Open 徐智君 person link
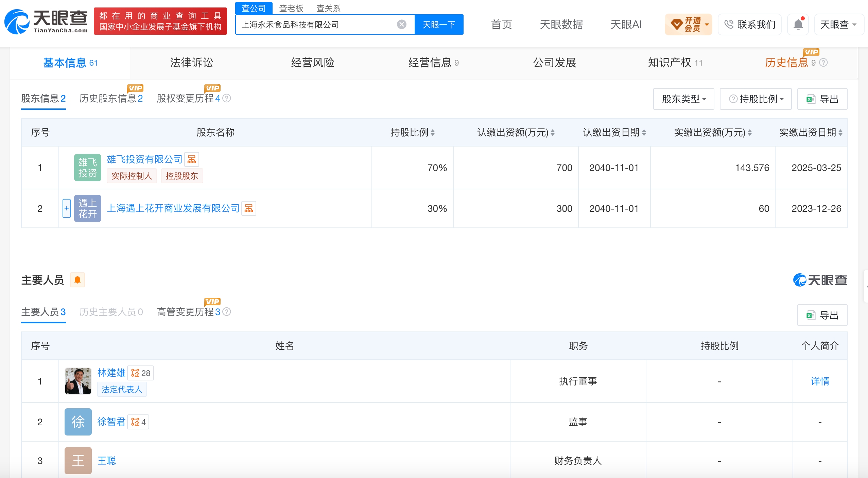This screenshot has width=868, height=478. coord(111,422)
